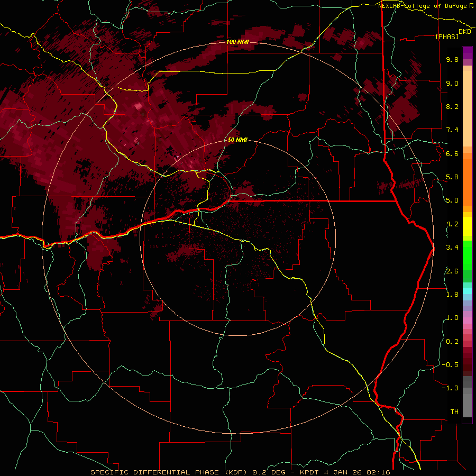Click the 50 NMI range ring label

tap(237, 140)
